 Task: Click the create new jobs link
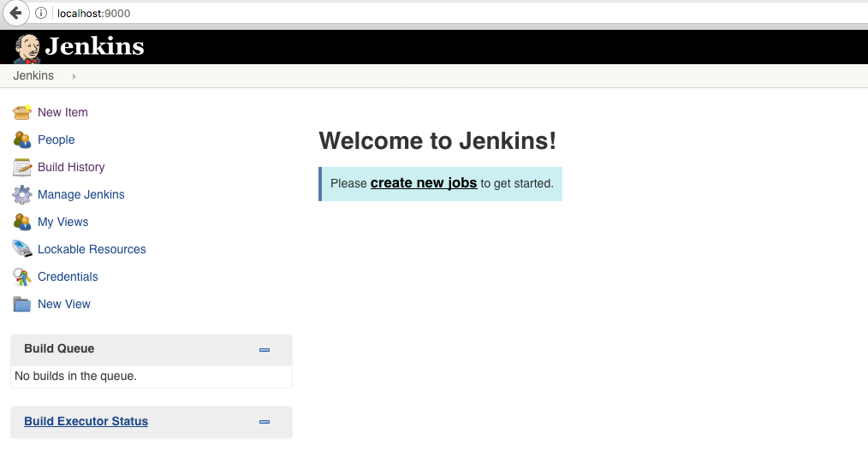(x=424, y=183)
